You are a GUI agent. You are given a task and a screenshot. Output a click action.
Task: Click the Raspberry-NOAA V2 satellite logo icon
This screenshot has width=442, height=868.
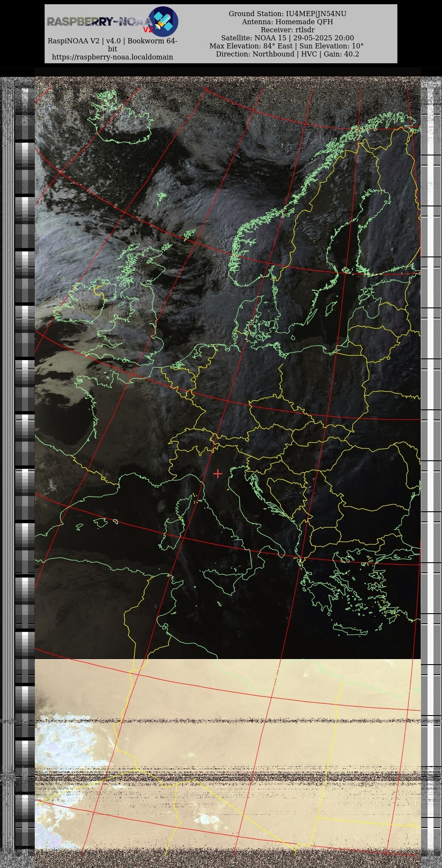coord(163,22)
